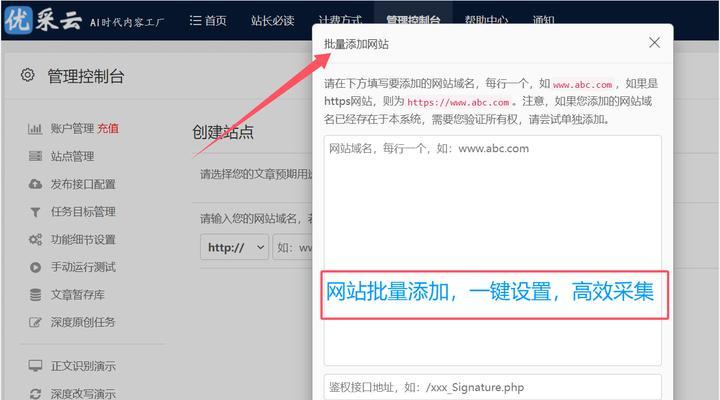Image resolution: width=720 pixels, height=400 pixels.
Task: Open 深度改写演示 sidebar entry
Action: (x=83, y=394)
